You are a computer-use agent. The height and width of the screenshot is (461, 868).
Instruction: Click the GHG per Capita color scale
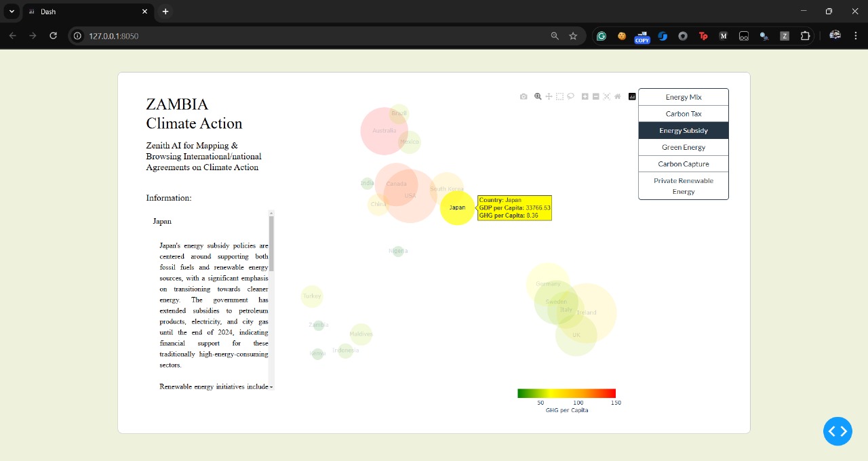(x=566, y=393)
